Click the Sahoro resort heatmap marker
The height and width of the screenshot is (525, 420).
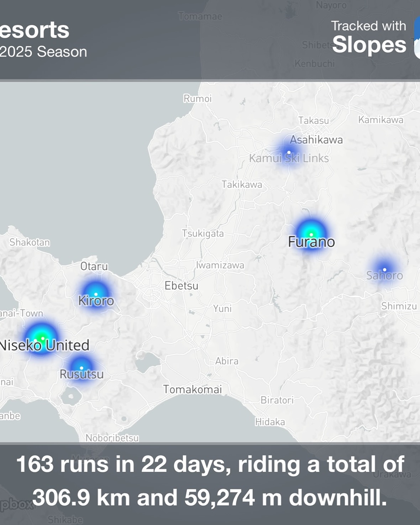384,269
